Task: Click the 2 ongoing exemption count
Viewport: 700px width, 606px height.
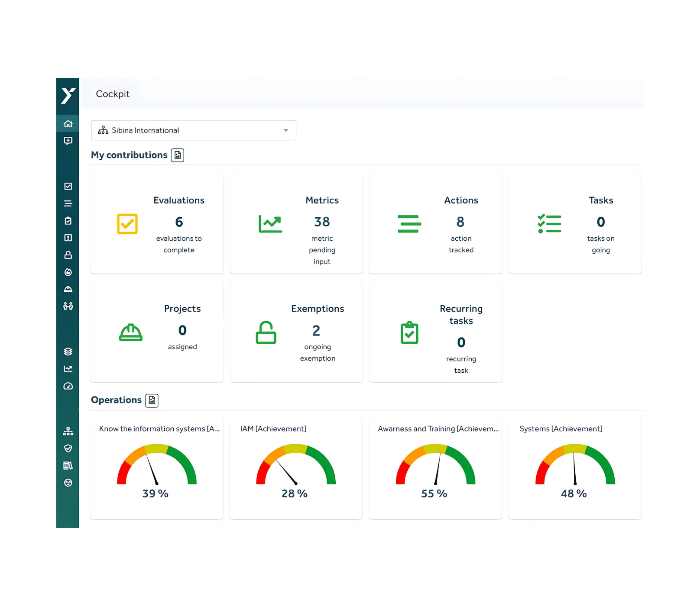Action: 316,331
